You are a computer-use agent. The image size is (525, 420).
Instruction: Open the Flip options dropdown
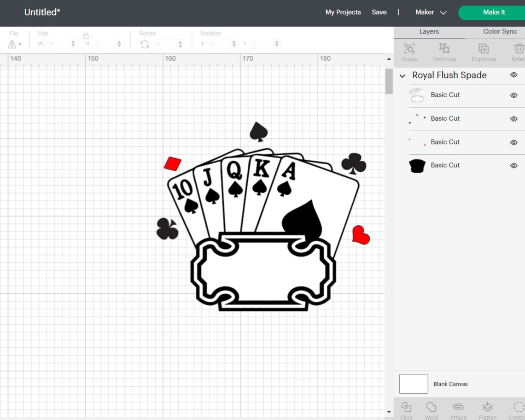pos(20,44)
